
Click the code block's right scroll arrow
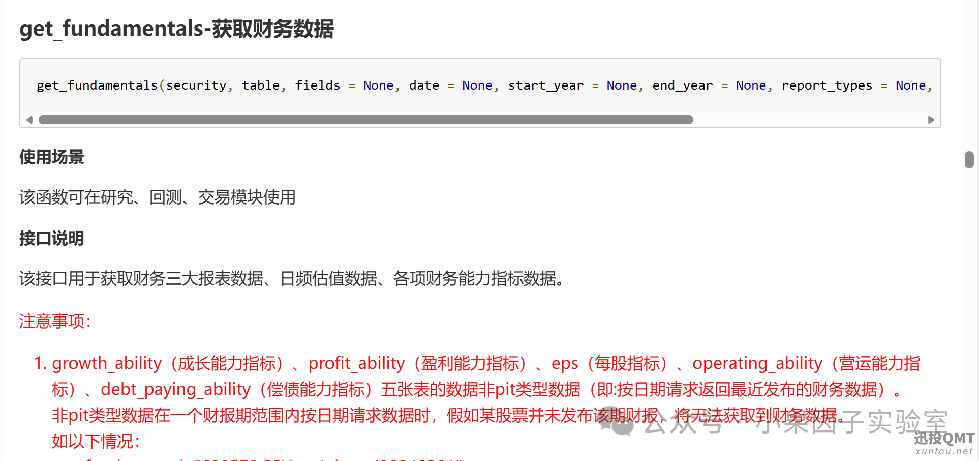click(931, 120)
